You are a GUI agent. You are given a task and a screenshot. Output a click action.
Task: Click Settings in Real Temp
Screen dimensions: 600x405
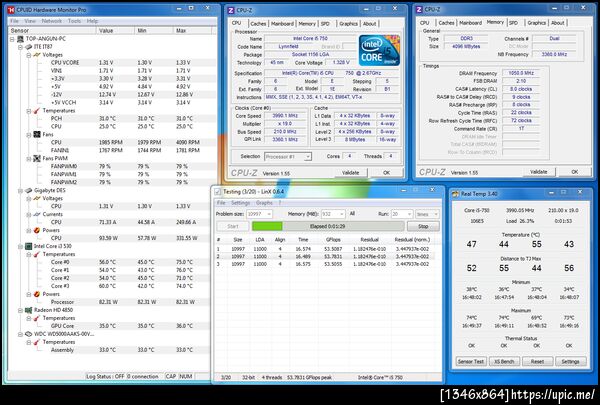[x=571, y=361]
